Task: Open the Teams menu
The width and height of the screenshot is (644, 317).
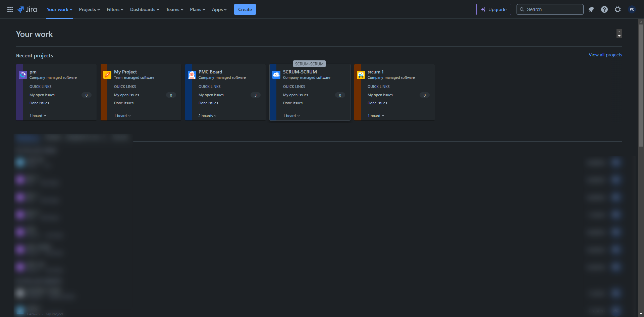Action: pos(175,9)
